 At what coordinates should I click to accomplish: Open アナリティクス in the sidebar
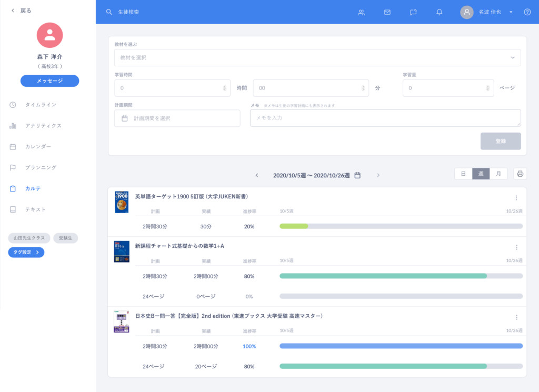43,126
